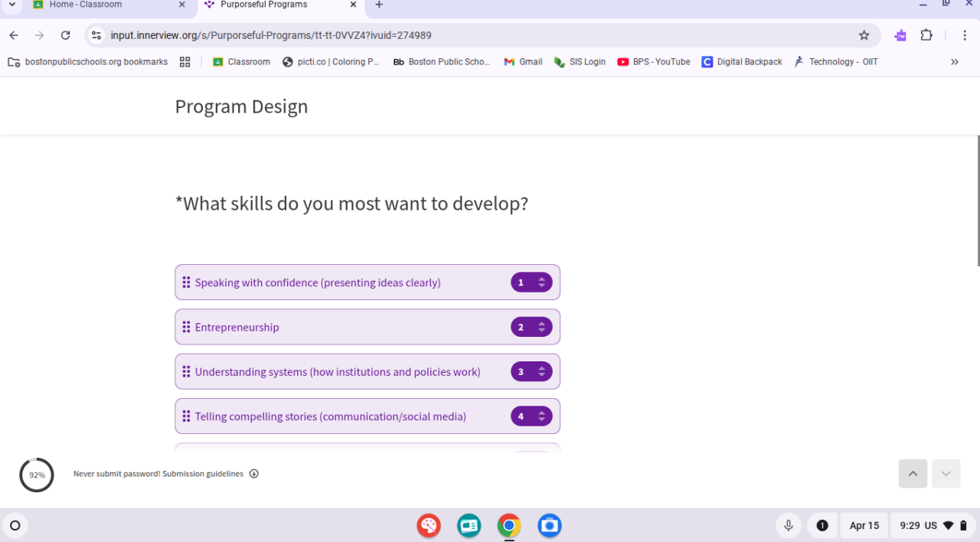Screen dimensions: 980x542
Task: Click the microphone dictation icon in shelf
Action: (789, 525)
